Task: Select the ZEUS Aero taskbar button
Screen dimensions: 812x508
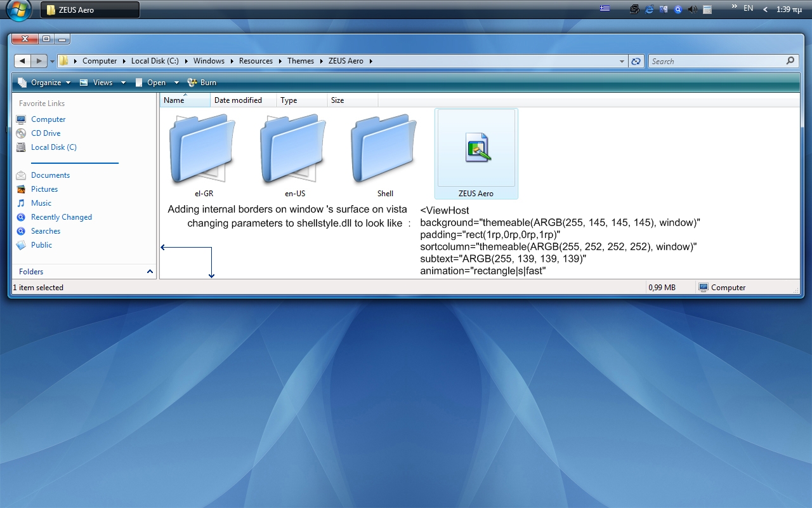Action: coord(90,10)
